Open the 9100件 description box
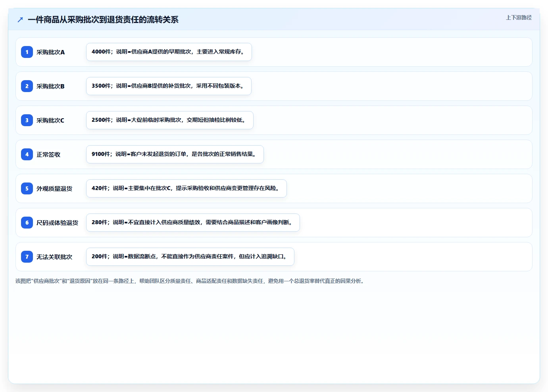Viewport: 548px width, 392px height. (175, 154)
